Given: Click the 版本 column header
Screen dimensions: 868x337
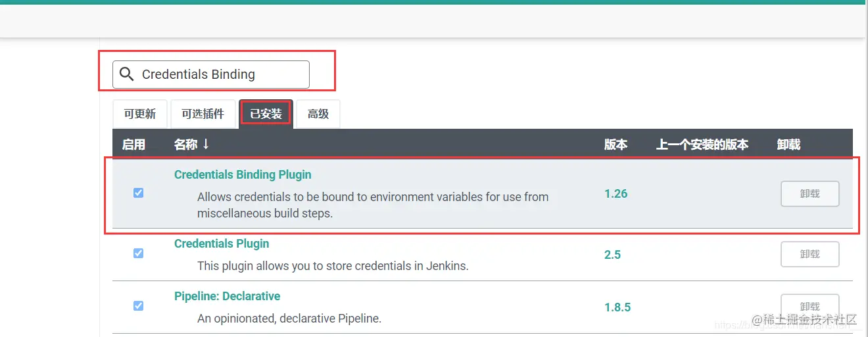Looking at the screenshot, I should (x=615, y=145).
